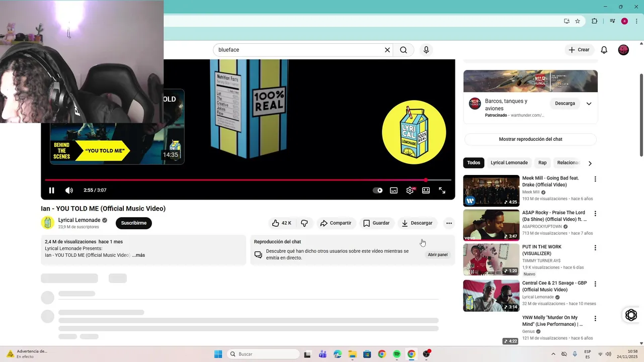The width and height of the screenshot is (644, 362).
Task: Switch to theater mode view
Action: tap(426, 191)
